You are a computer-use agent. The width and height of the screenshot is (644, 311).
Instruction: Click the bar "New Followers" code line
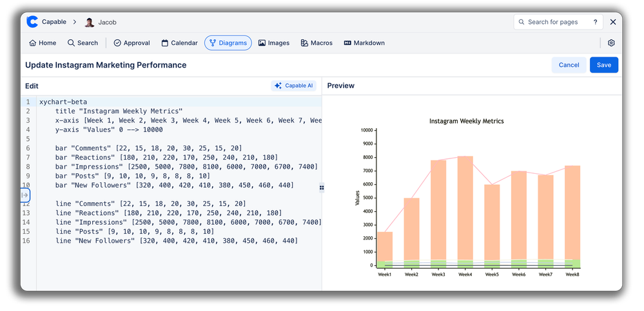point(175,185)
